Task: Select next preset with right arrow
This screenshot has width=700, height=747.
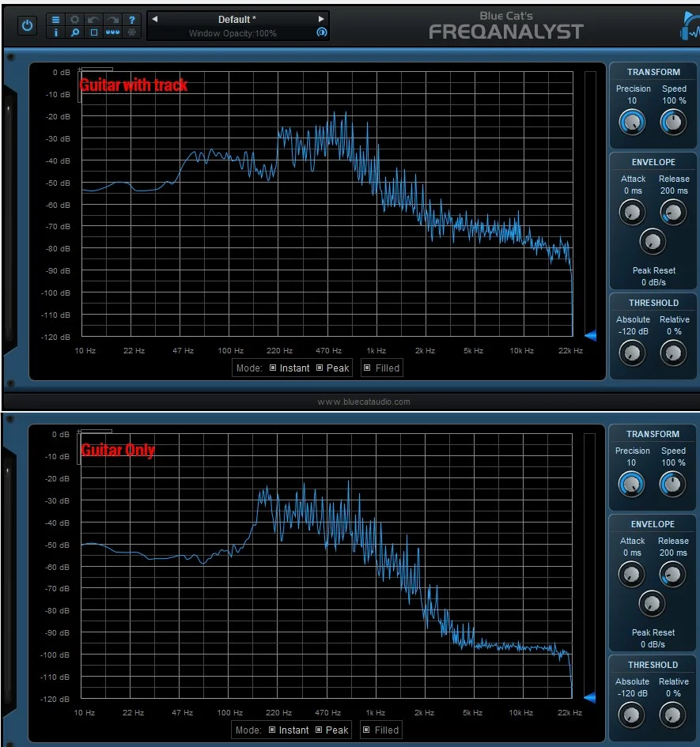Action: coord(321,19)
